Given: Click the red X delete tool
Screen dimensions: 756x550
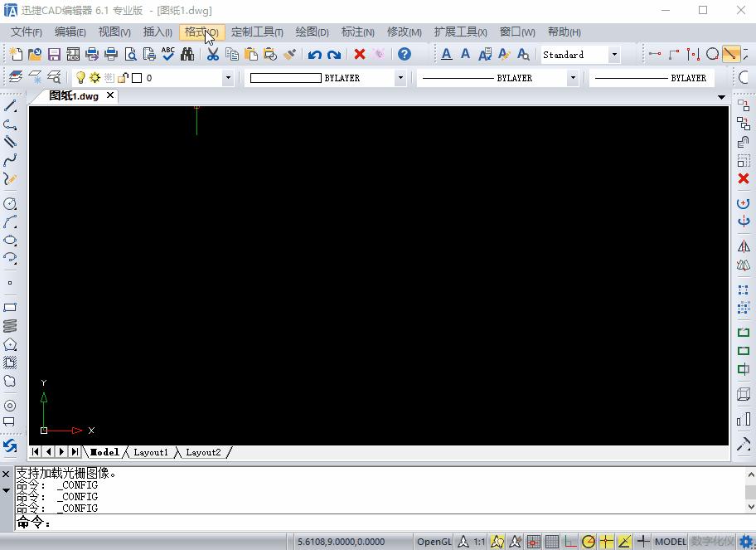Looking at the screenshot, I should [744, 178].
